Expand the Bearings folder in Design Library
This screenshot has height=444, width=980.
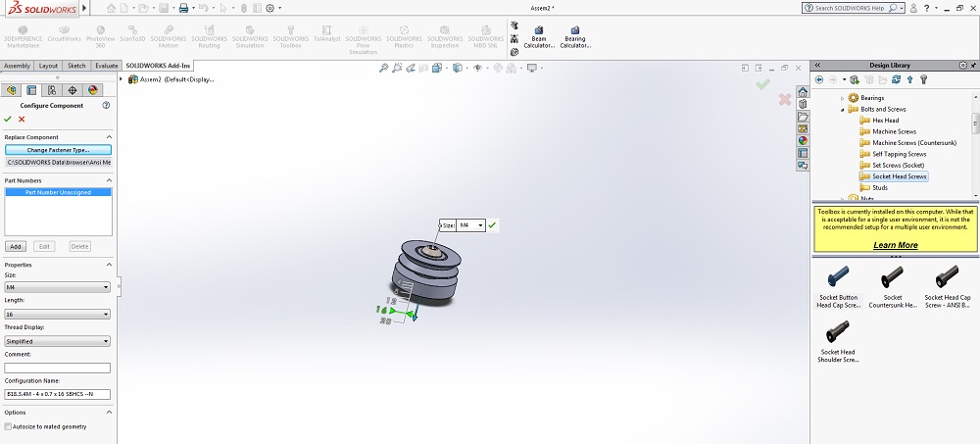tap(843, 98)
